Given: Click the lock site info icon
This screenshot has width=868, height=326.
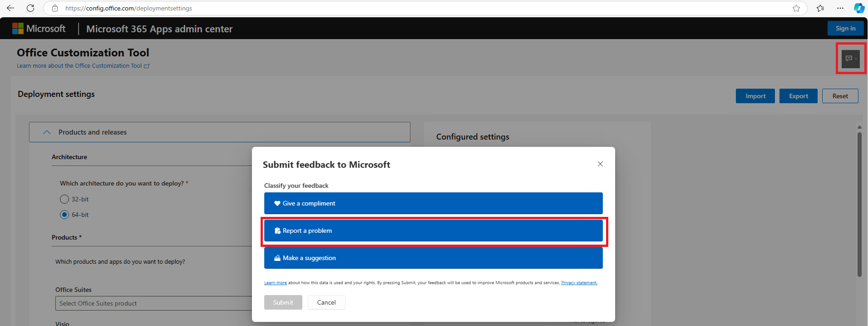Looking at the screenshot, I should [x=55, y=8].
